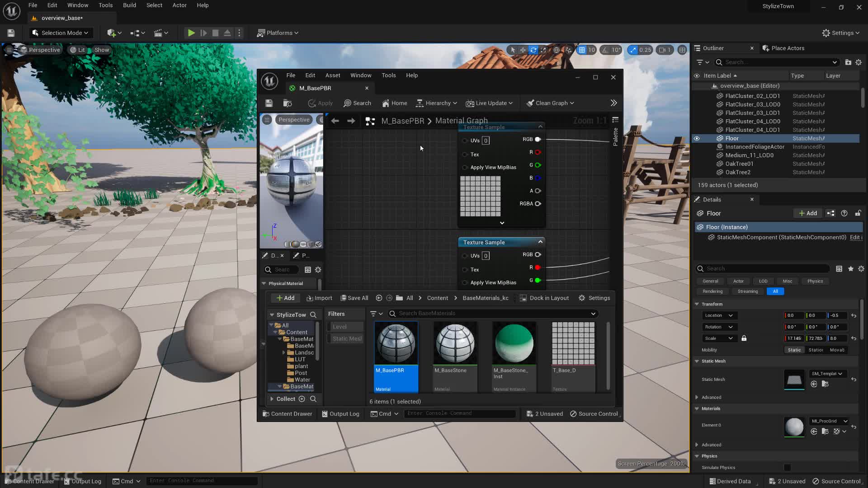This screenshot has height=488, width=868.
Task: Click the save level icon in main toolbar
Action: [x=11, y=33]
